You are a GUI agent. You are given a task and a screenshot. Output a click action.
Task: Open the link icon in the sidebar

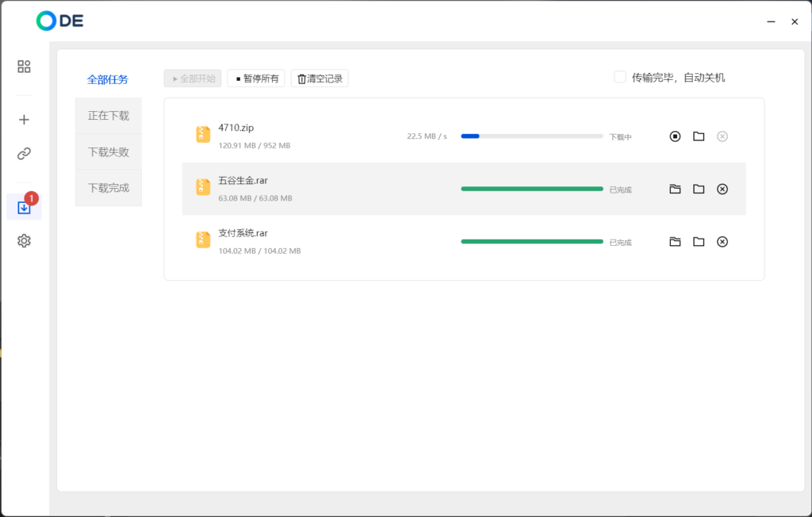24,154
